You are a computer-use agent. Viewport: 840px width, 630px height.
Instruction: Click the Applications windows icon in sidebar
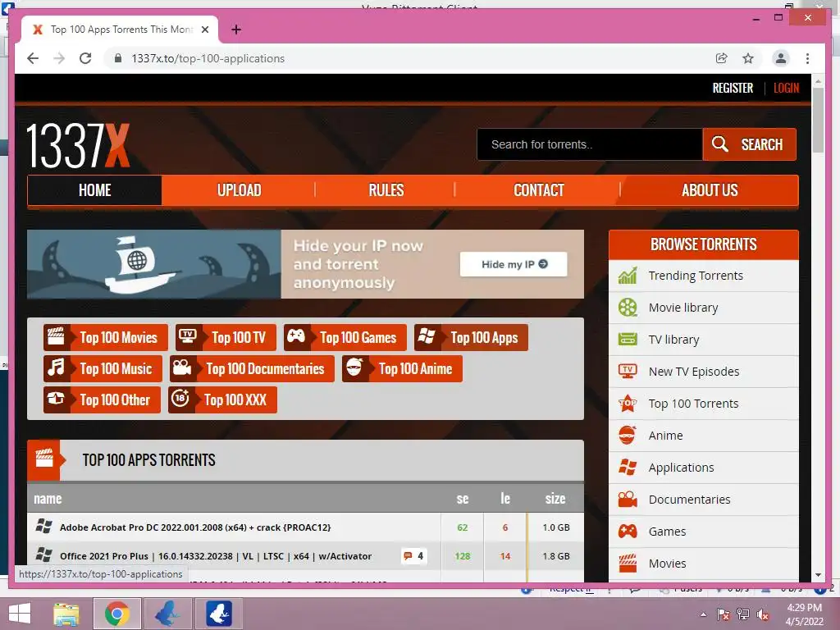pos(628,467)
